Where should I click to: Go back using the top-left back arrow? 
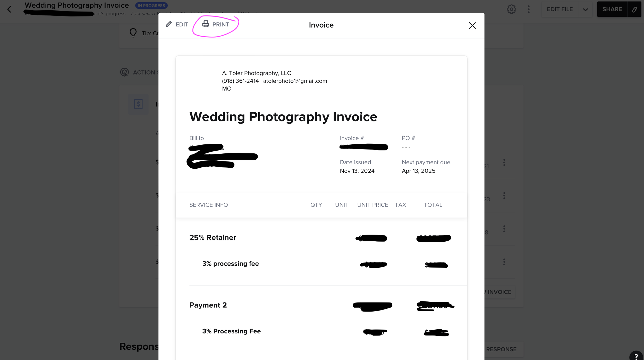click(9, 9)
